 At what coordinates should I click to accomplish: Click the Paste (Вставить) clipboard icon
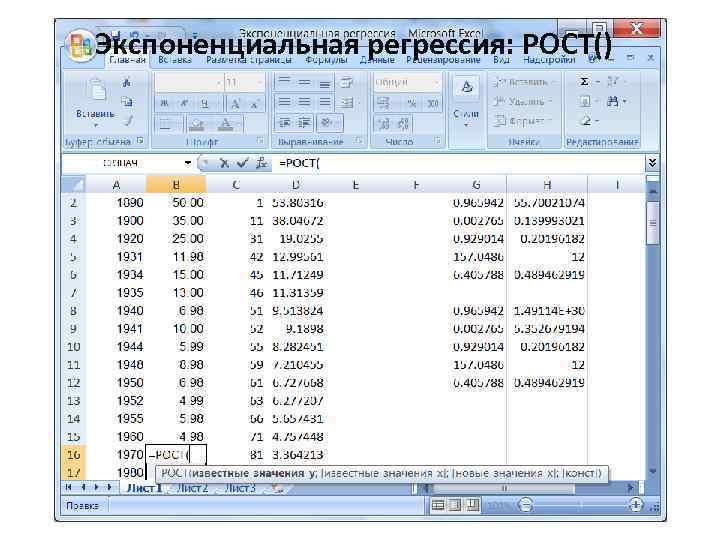97,90
